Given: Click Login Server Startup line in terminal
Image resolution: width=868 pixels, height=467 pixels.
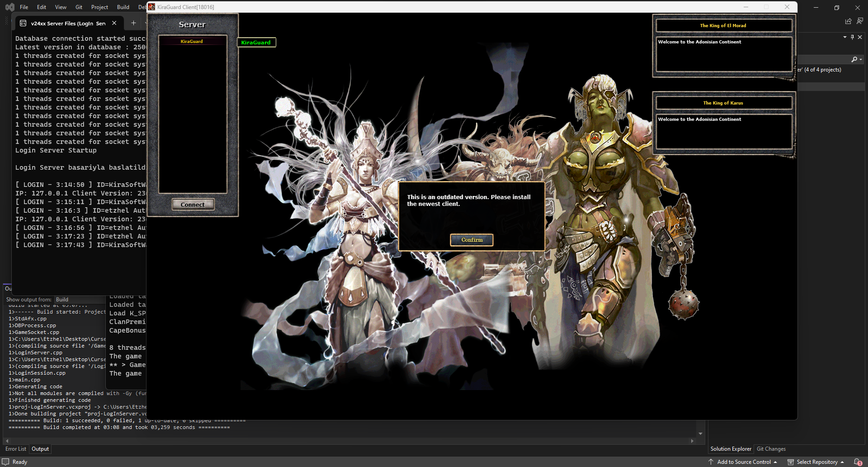Looking at the screenshot, I should point(56,150).
